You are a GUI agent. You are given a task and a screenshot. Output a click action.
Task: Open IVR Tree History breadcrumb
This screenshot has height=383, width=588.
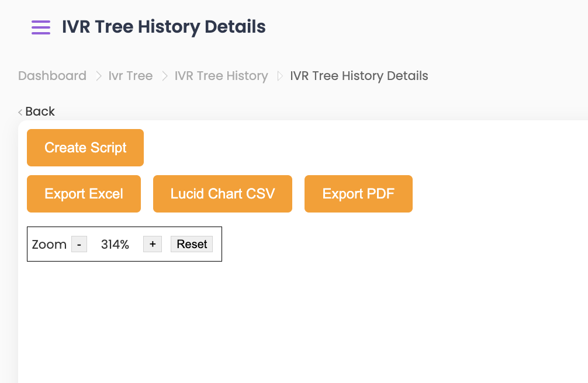221,76
